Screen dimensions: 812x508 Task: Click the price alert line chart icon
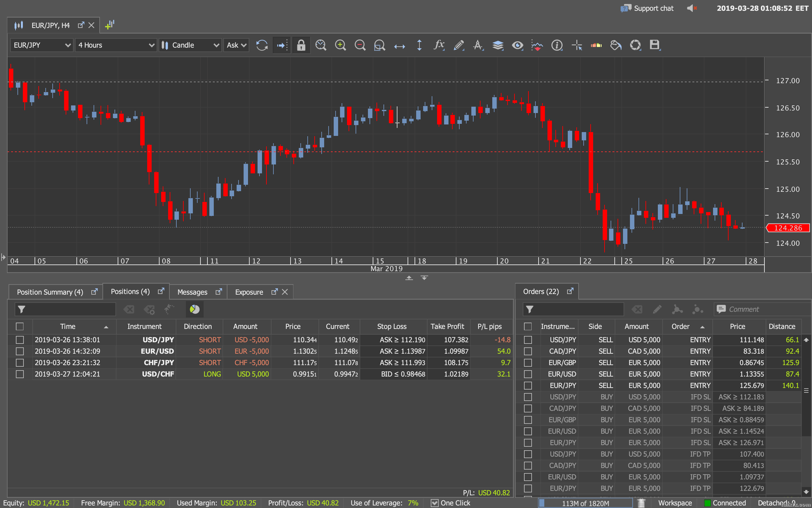pos(537,45)
